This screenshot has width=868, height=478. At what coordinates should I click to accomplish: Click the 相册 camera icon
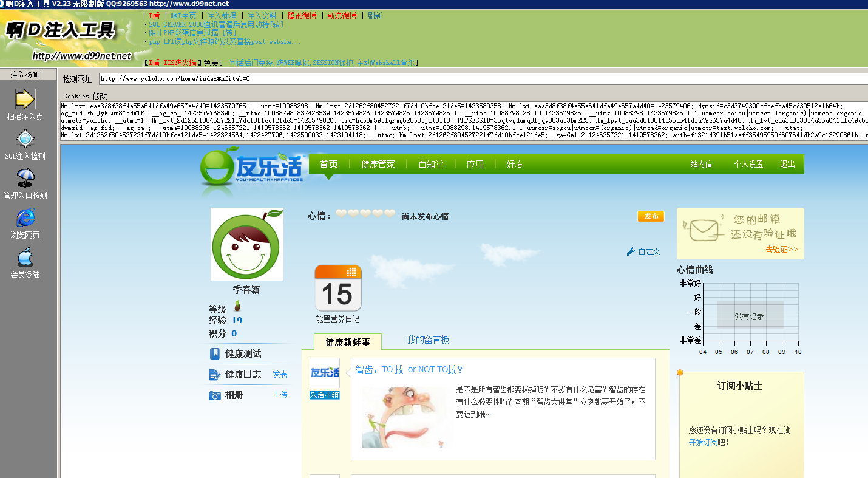click(x=214, y=395)
